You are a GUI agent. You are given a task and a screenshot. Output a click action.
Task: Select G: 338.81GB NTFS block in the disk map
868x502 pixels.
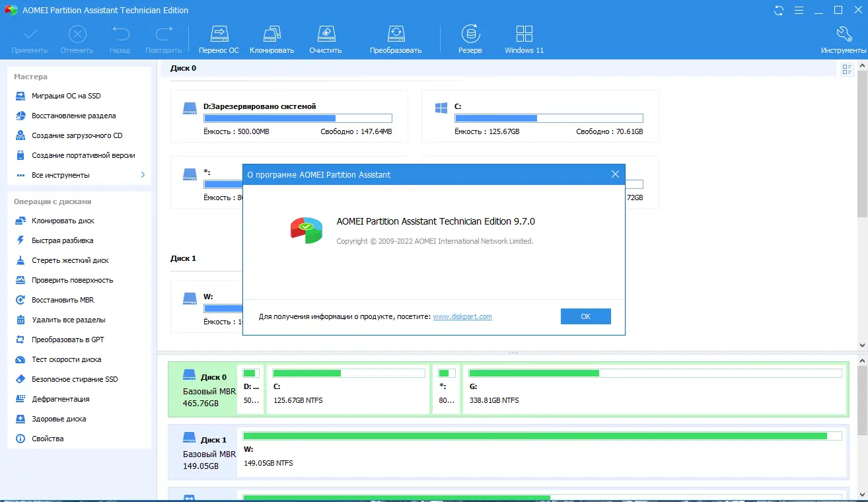click(655, 390)
